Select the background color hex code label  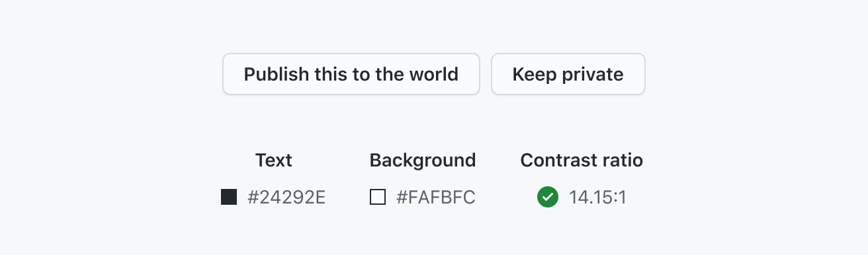[x=435, y=197]
